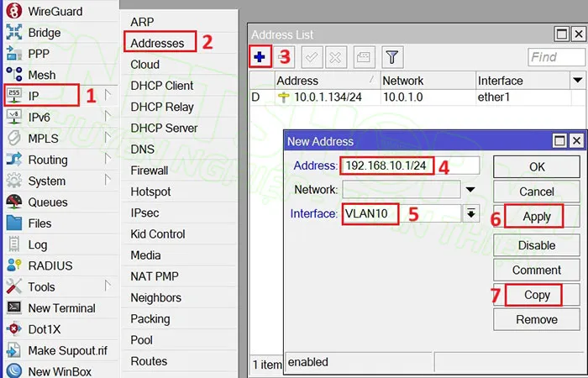
Task: Click the Log icon
Action: tap(14, 244)
